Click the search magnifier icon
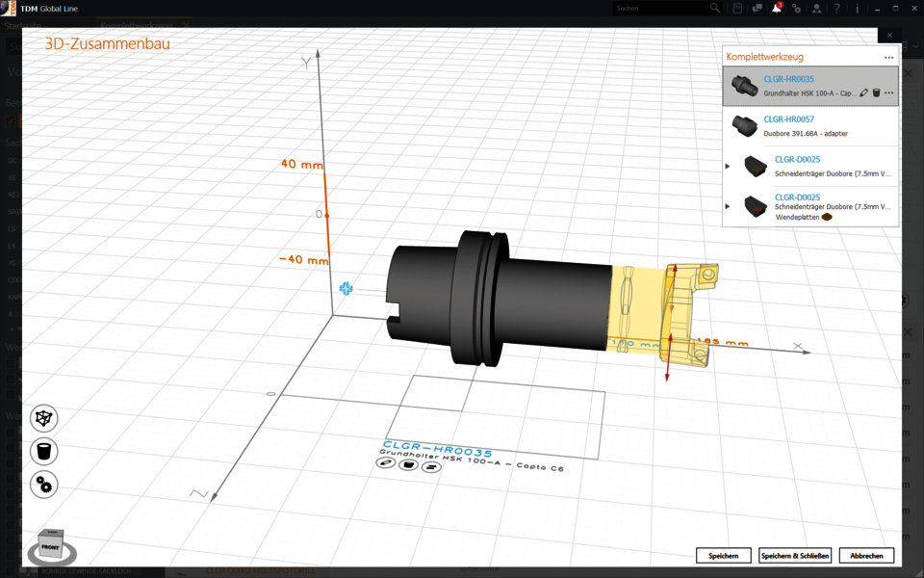The image size is (924, 578). (x=715, y=9)
